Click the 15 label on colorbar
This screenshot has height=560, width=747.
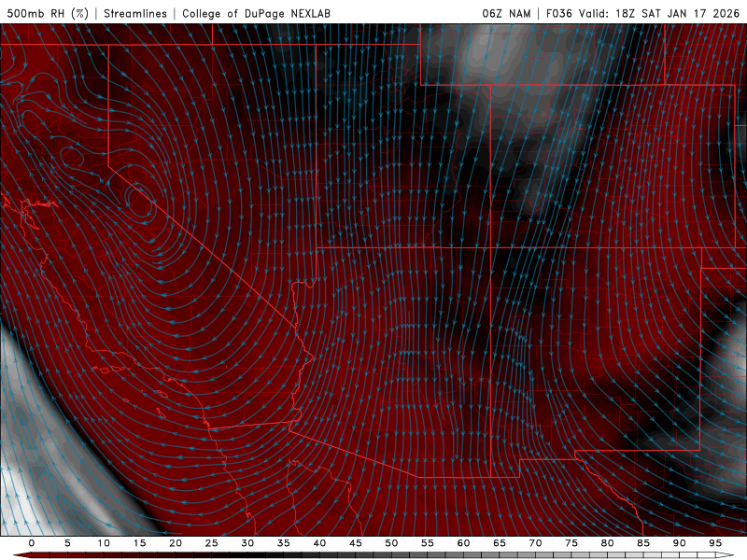click(139, 543)
